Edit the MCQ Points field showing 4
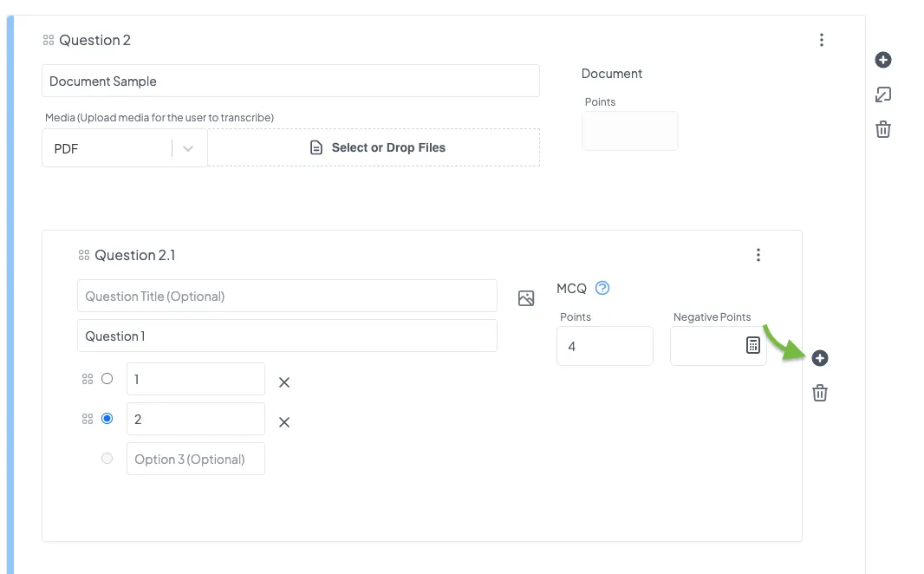924x574 pixels. tap(605, 346)
